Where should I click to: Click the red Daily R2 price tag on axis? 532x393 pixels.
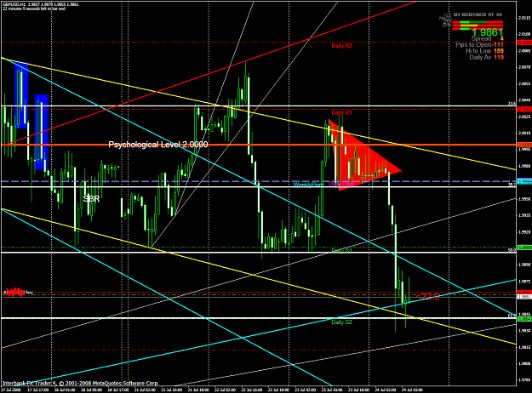(524, 43)
